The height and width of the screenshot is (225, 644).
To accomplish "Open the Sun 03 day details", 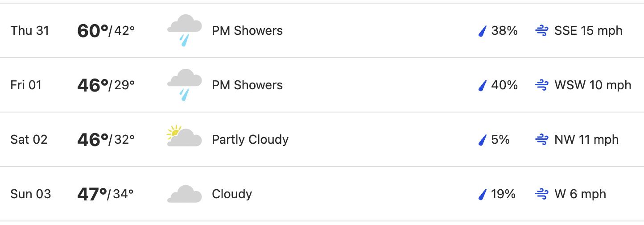I will point(322,194).
